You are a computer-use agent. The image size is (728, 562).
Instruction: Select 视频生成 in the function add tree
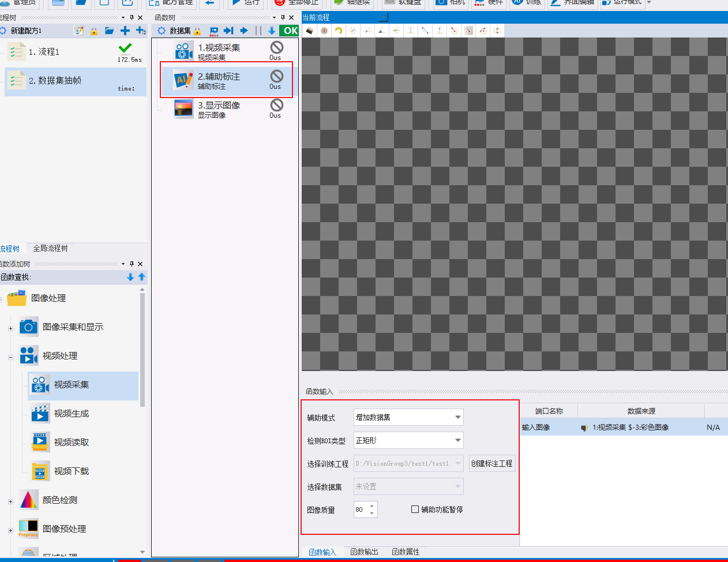tap(72, 414)
